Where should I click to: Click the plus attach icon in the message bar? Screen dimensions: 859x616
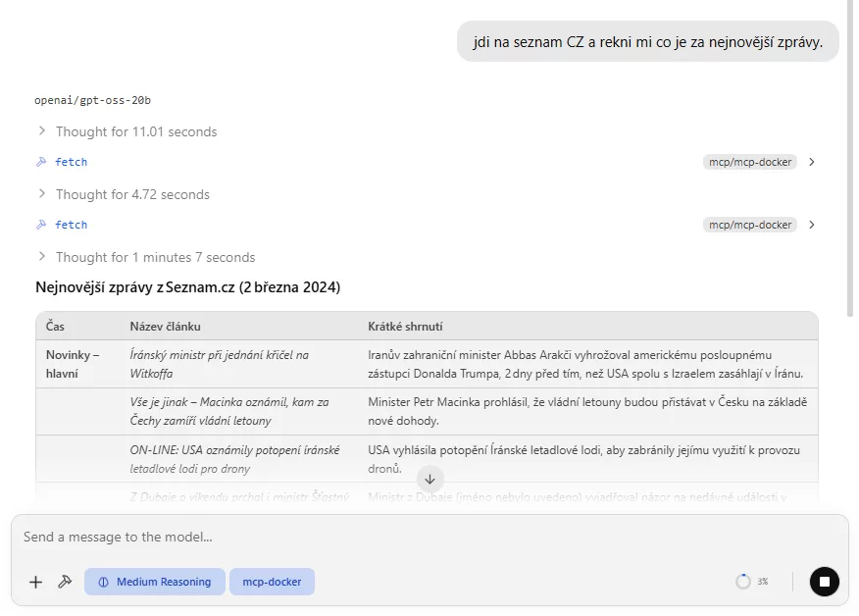click(x=36, y=582)
